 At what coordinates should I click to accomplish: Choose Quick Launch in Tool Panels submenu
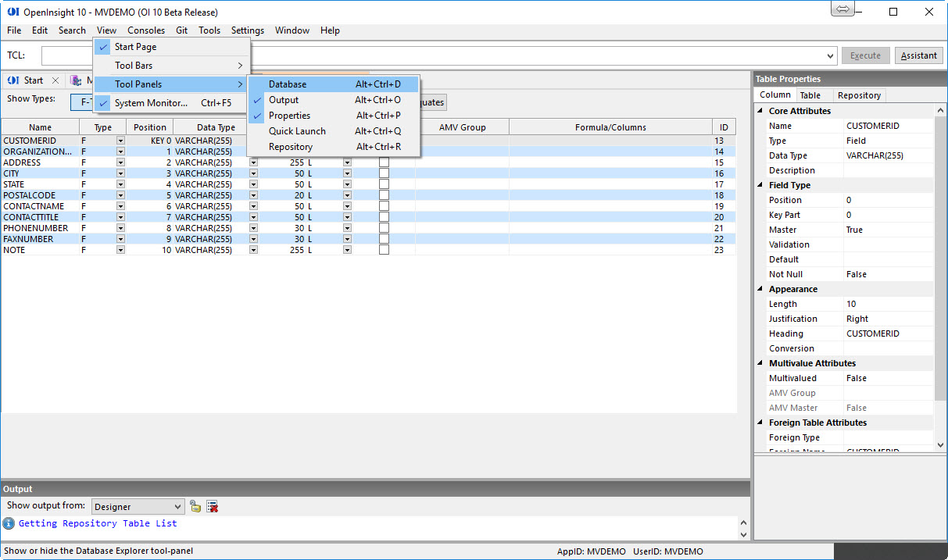click(x=334, y=131)
